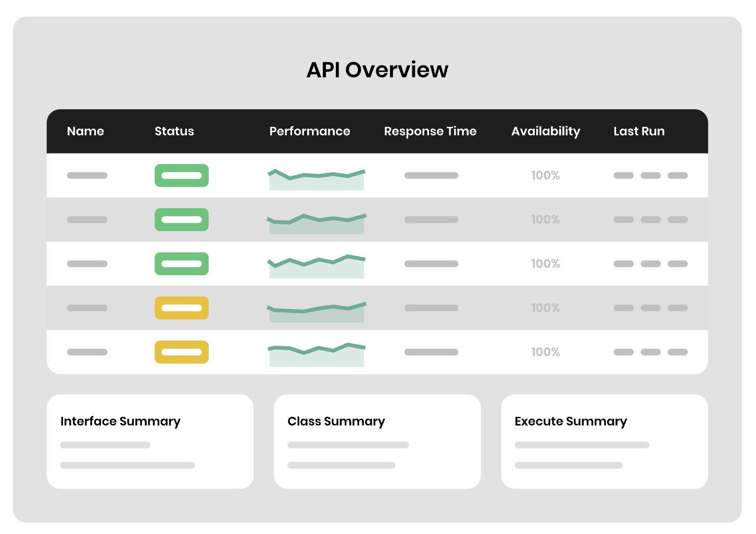756x534 pixels.
Task: Select the name placeholder in second row
Action: coord(87,220)
